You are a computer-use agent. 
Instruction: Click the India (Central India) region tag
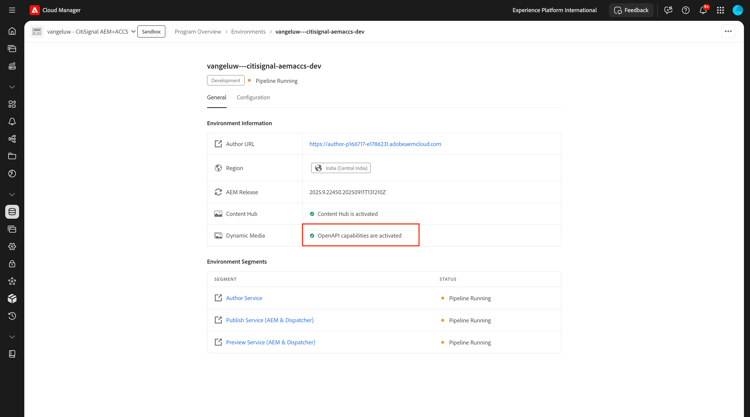341,168
